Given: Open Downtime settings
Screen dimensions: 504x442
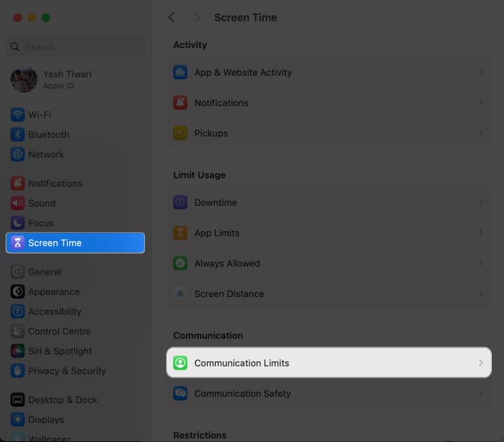Looking at the screenshot, I should (329, 202).
